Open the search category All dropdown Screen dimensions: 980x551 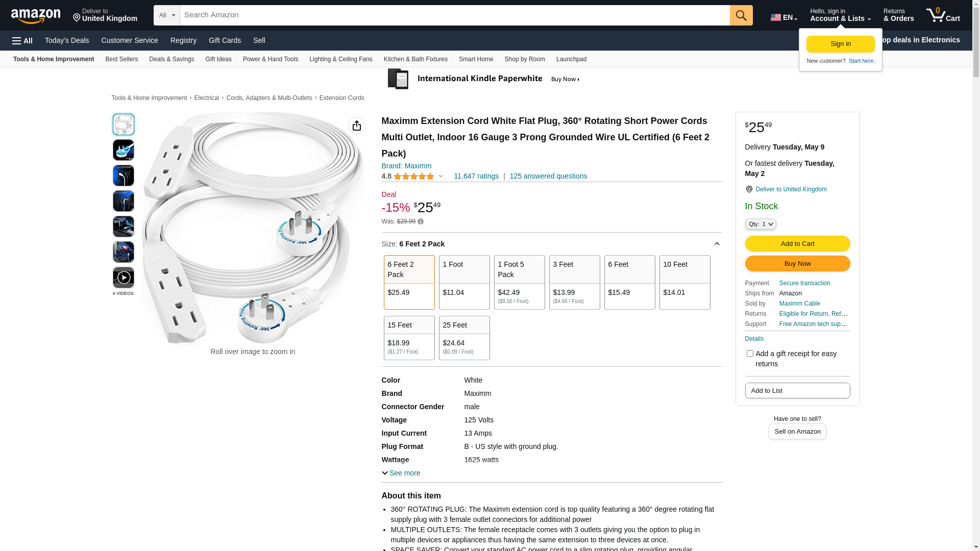pos(167,15)
